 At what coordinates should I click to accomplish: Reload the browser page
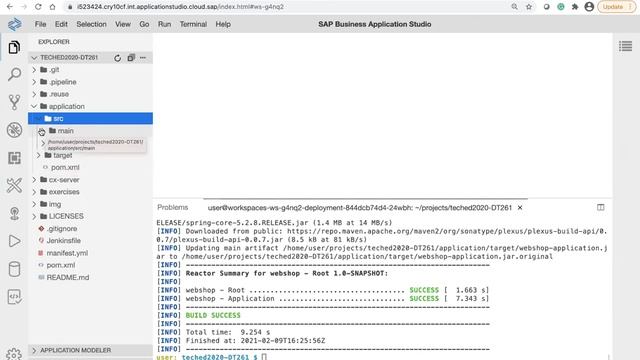coord(38,7)
